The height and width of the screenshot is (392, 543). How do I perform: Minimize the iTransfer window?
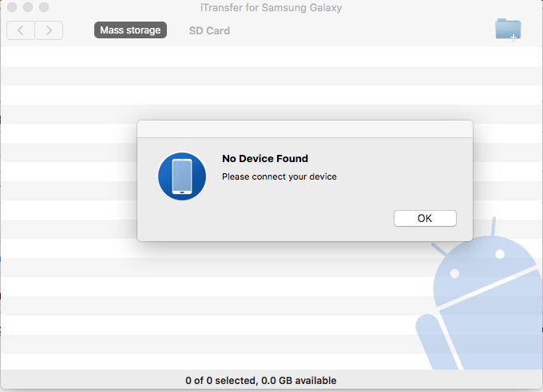28,7
